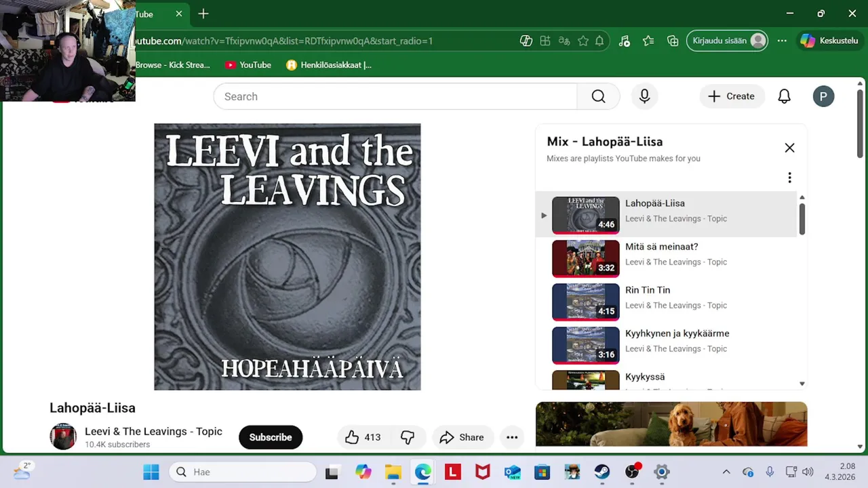Viewport: 868px width, 488px height.
Task: Open YouTube notifications bell
Action: (x=784, y=96)
